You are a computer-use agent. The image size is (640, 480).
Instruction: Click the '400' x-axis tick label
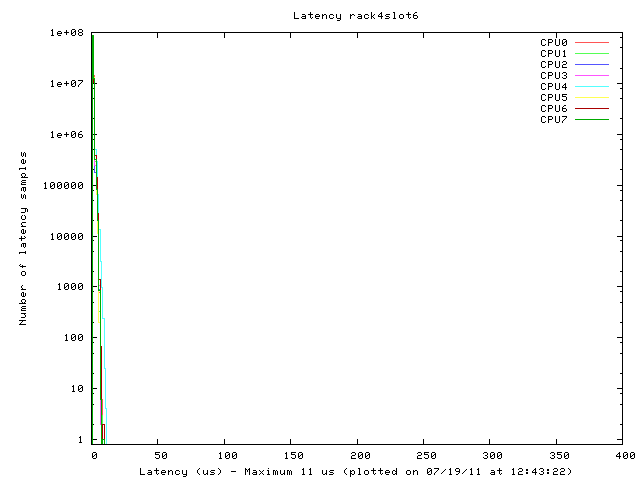[x=625, y=456]
